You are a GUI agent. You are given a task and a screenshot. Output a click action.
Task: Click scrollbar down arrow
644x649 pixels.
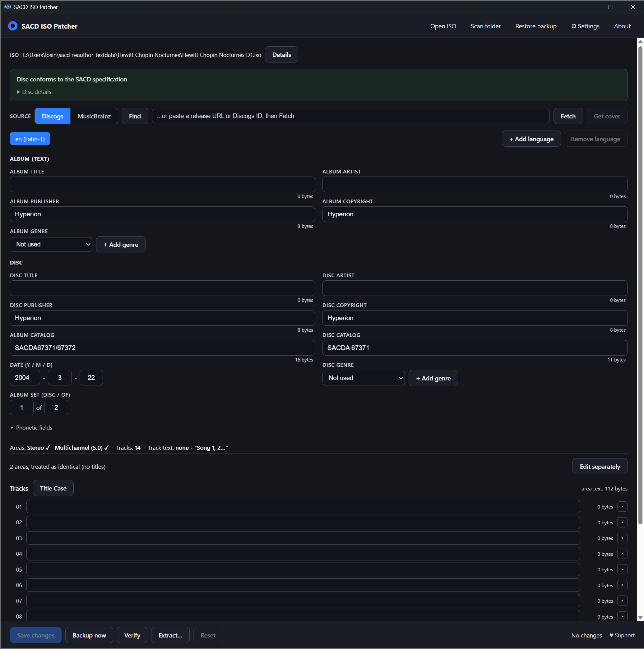[x=640, y=617]
